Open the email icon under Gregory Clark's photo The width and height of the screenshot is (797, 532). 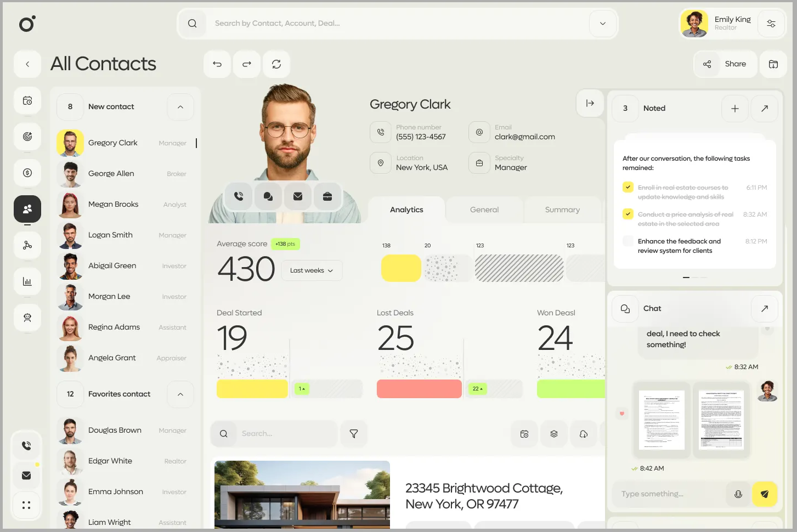pyautogui.click(x=298, y=196)
